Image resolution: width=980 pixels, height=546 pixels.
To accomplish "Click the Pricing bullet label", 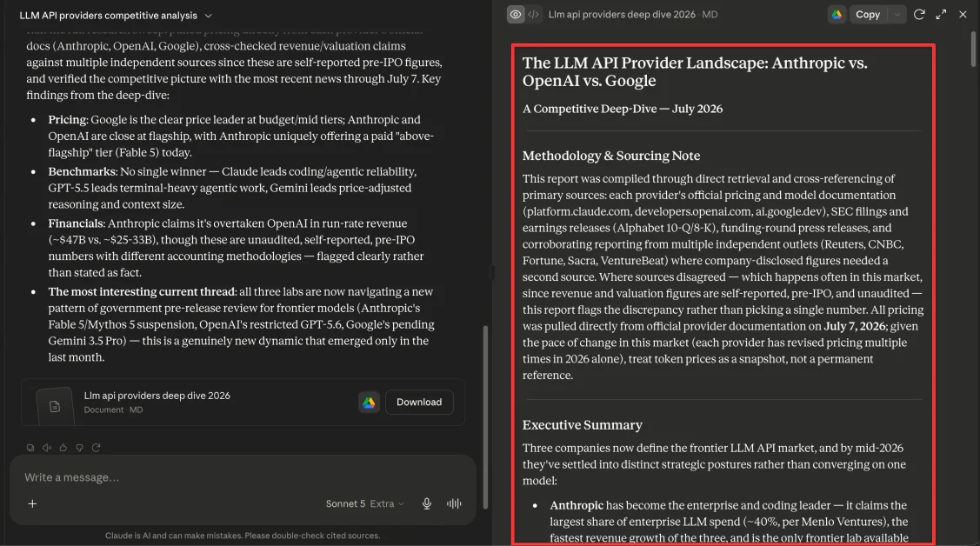I will (69, 119).
